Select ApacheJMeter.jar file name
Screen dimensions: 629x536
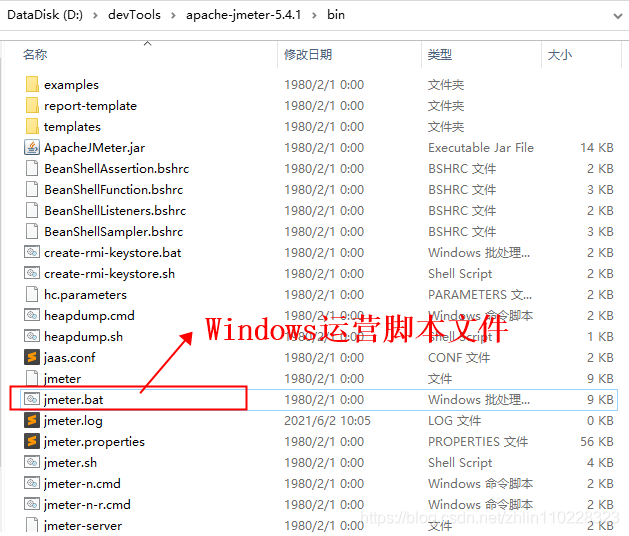95,148
